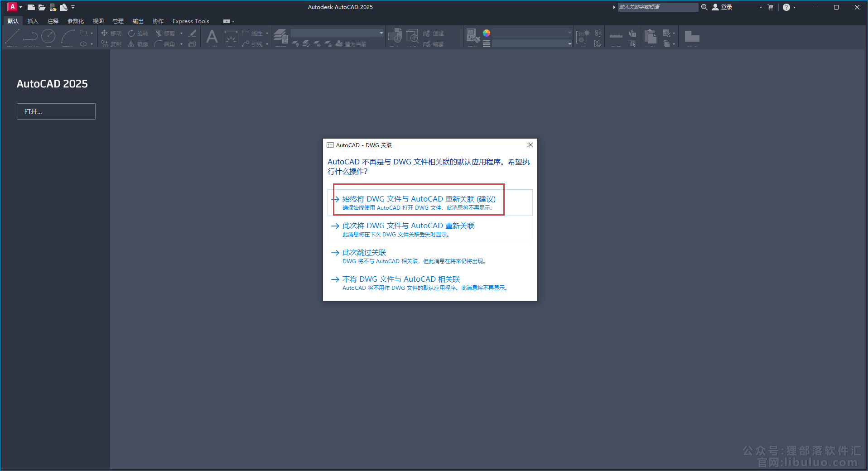Select the Arc tool
The width and height of the screenshot is (868, 471).
[68, 36]
